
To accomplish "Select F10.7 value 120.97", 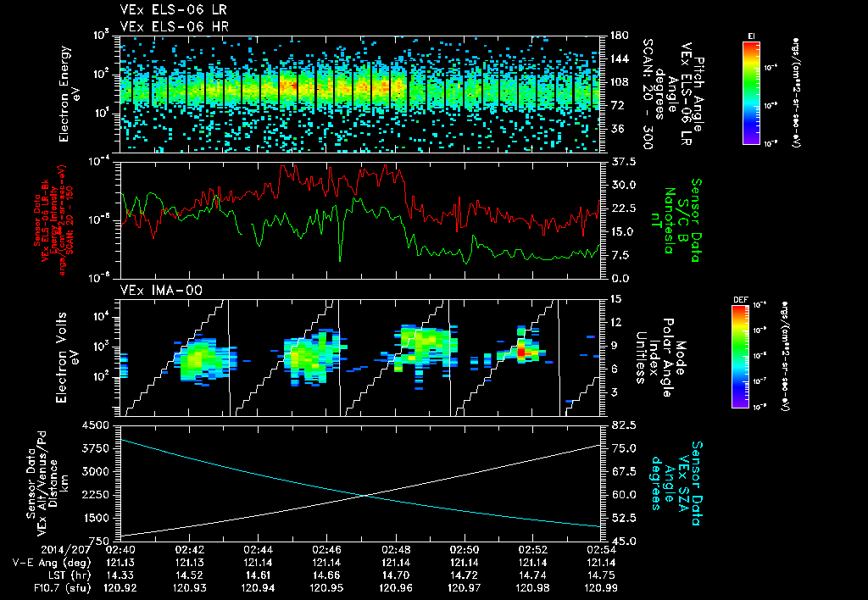I will pos(464,588).
